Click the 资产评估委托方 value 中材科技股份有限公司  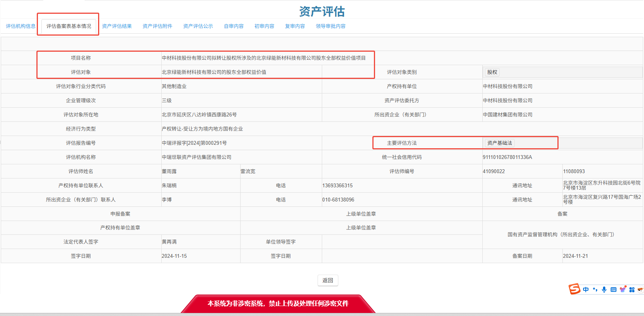(508, 100)
